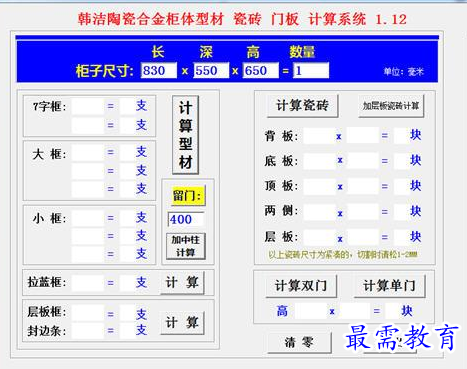Screen dimensions: 467x369
Task: Select the 7字框 first row quantity field
Action: click(127, 106)
